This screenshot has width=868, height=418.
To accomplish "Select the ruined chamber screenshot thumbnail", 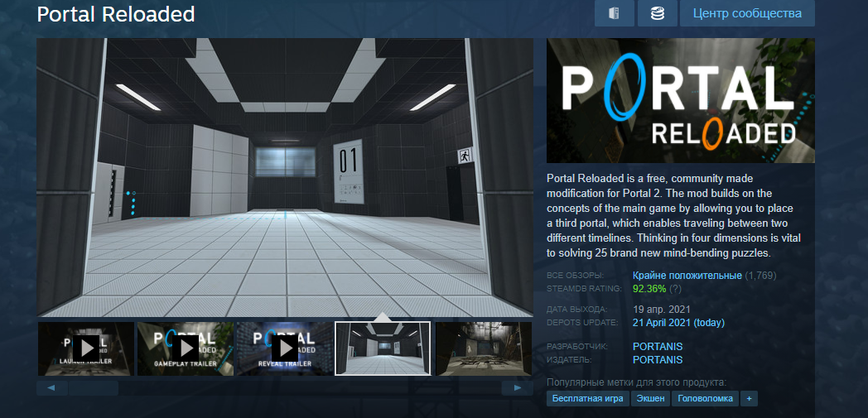I will (x=484, y=349).
